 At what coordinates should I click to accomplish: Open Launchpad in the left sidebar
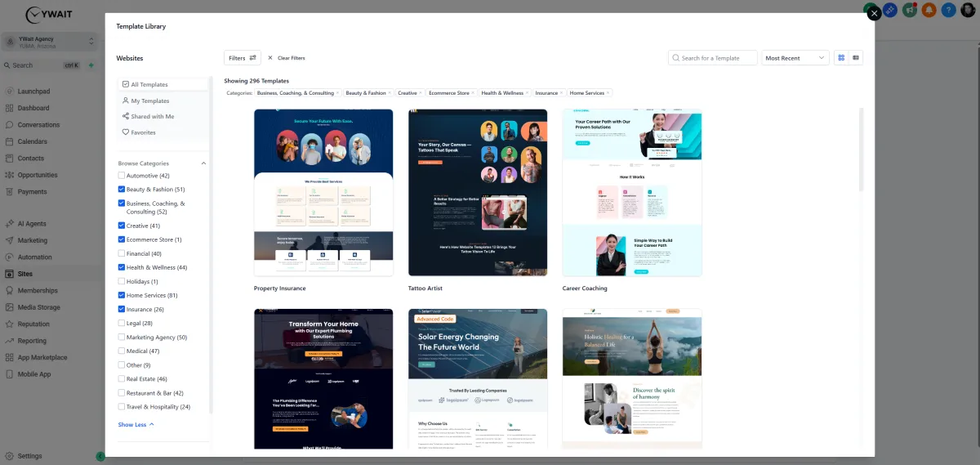pyautogui.click(x=33, y=92)
